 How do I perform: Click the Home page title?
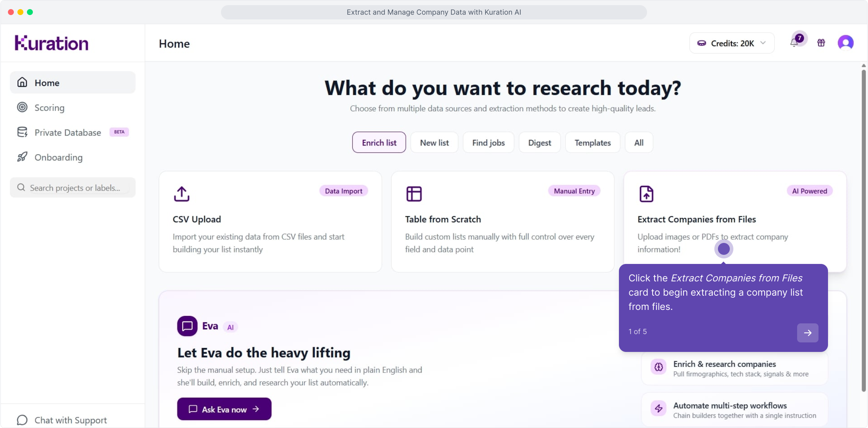pos(174,44)
